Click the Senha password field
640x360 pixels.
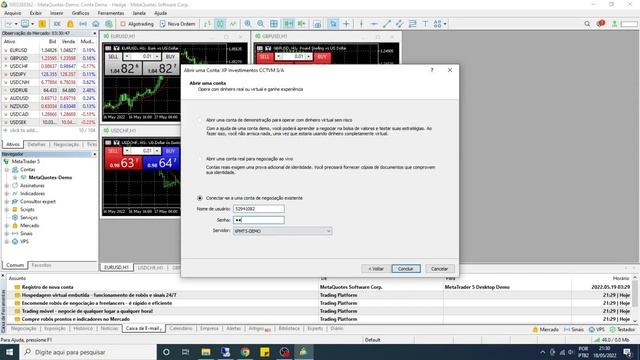tap(259, 220)
